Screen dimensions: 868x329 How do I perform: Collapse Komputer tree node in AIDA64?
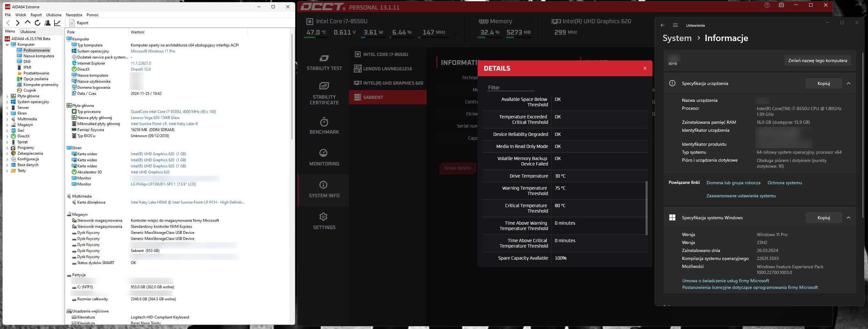point(7,45)
